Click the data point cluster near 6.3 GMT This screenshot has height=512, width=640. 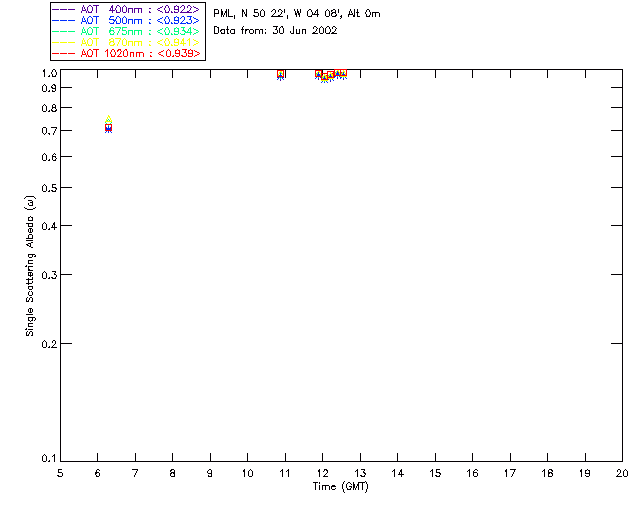(x=109, y=125)
